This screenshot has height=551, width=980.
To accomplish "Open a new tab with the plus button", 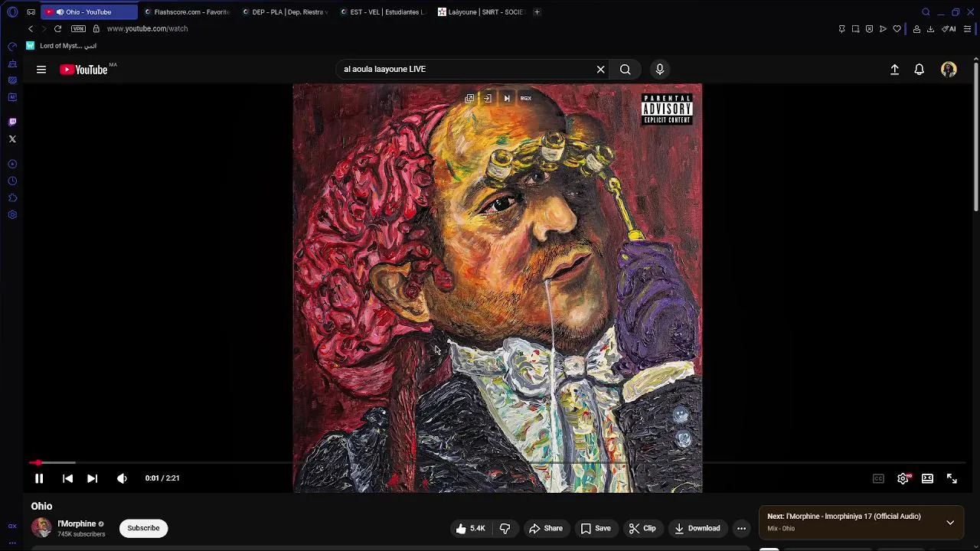I will tap(537, 11).
